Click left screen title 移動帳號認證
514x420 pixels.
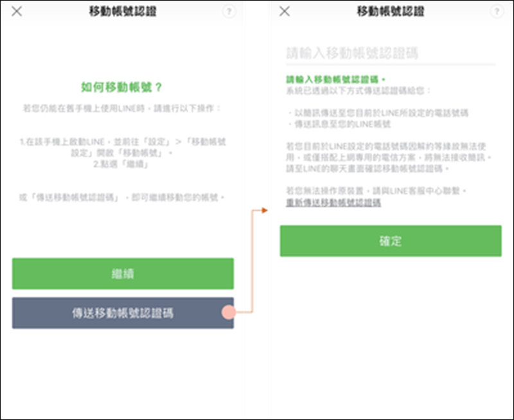[x=122, y=12]
